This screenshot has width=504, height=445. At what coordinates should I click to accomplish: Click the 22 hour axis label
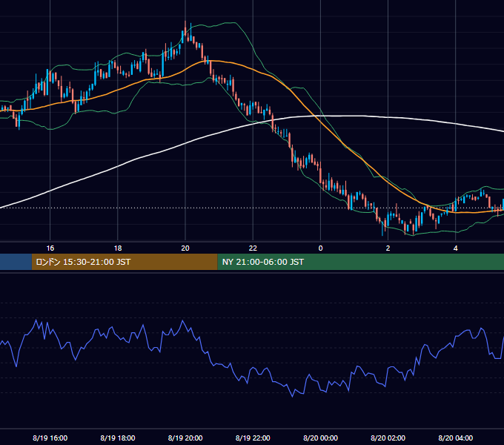(253, 248)
